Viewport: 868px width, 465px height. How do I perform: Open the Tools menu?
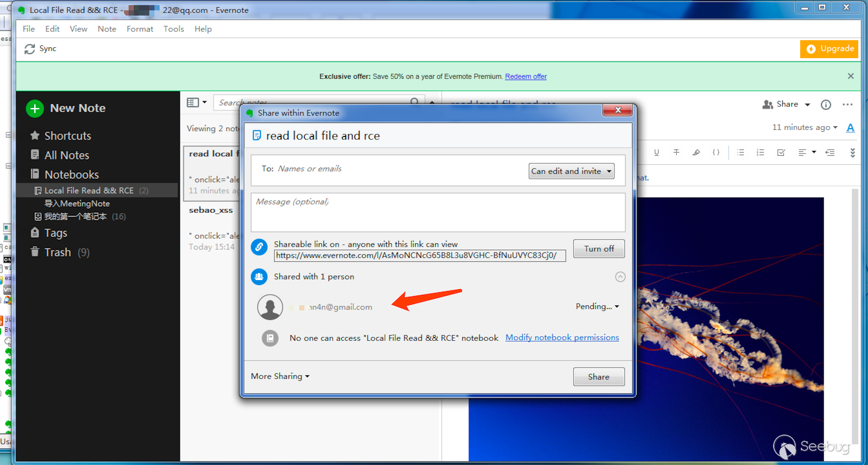coord(174,29)
